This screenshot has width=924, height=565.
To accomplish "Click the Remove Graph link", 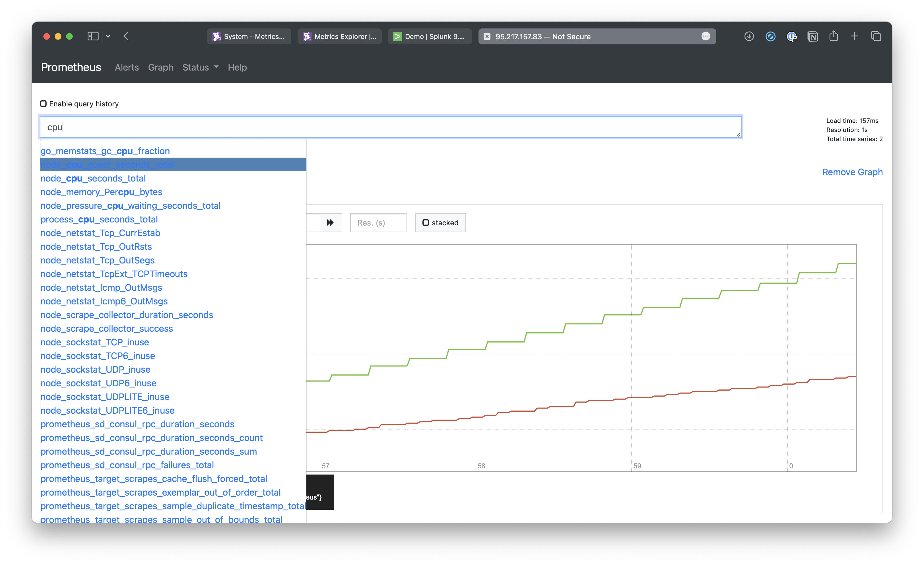I will (x=852, y=172).
